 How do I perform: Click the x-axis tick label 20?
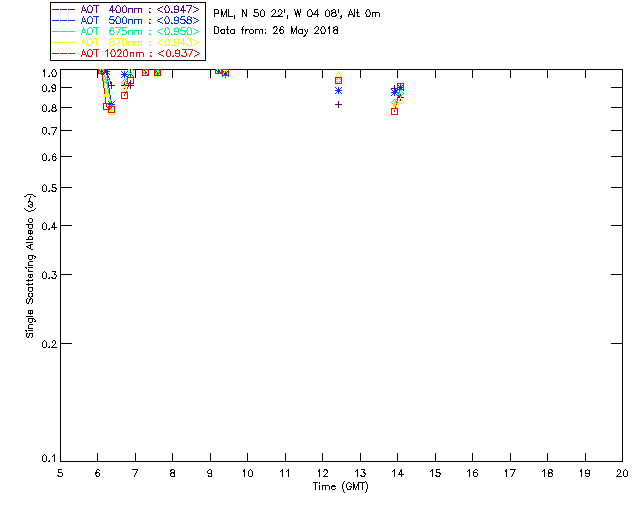[622, 473]
